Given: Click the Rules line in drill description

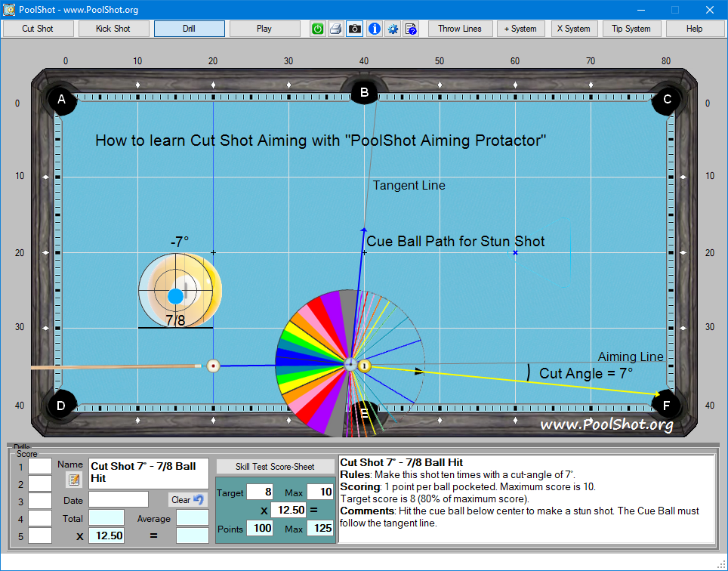Looking at the screenshot, I should click(458, 474).
